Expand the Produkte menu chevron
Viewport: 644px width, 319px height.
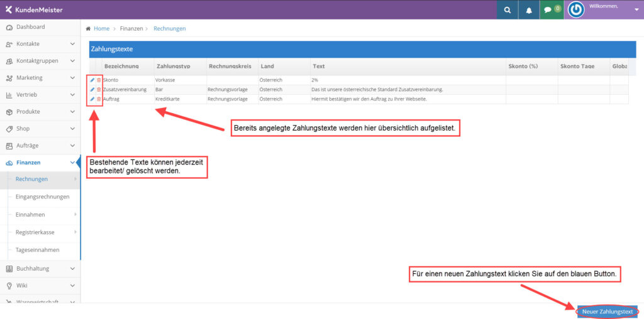(x=73, y=112)
